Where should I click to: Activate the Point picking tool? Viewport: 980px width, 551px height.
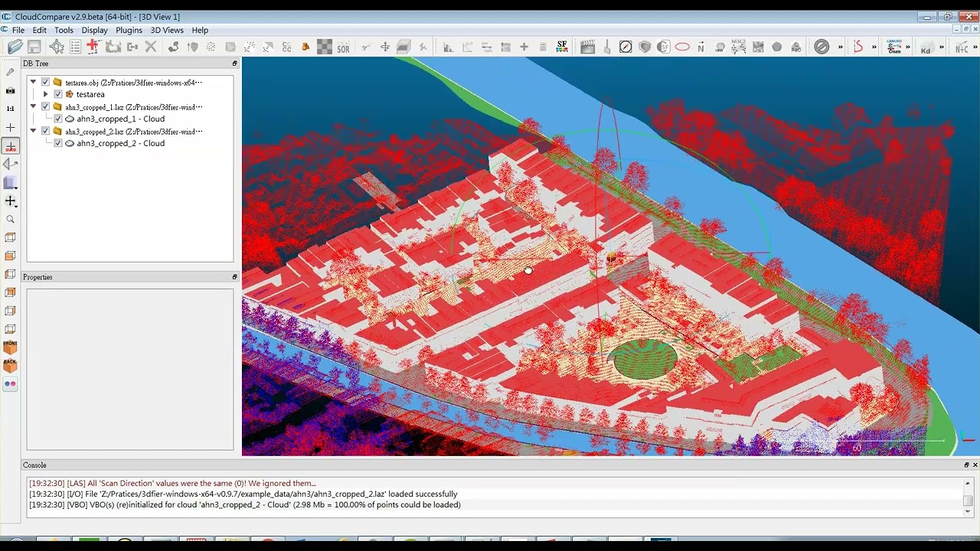pyautogui.click(x=57, y=47)
